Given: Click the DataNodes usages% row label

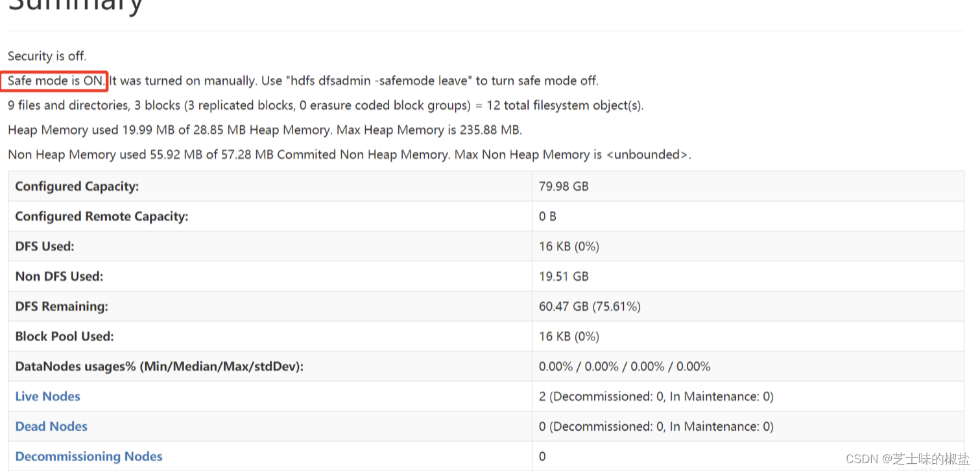Looking at the screenshot, I should (x=159, y=367).
